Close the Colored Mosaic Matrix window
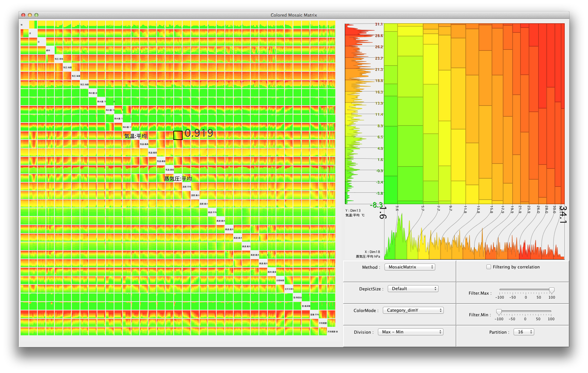 23,15
